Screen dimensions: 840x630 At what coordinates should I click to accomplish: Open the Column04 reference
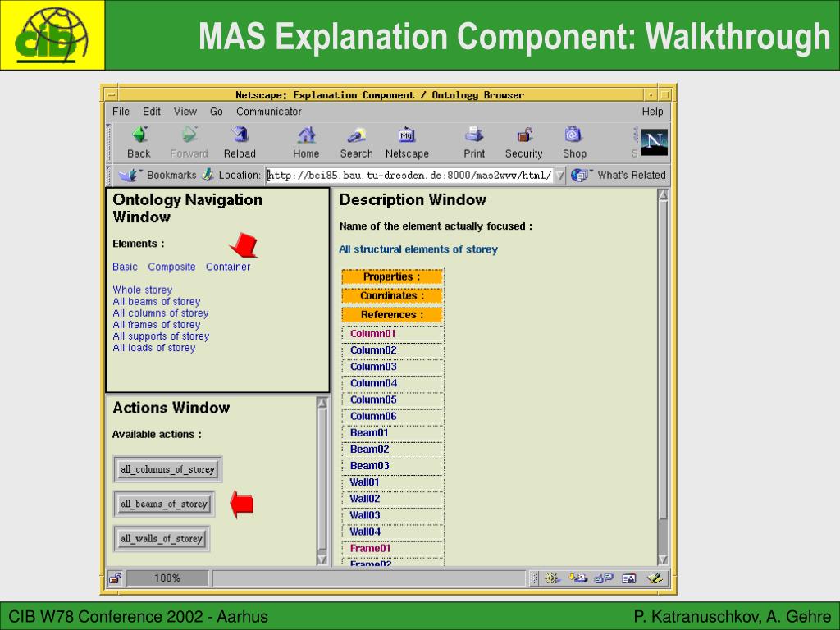[373, 384]
